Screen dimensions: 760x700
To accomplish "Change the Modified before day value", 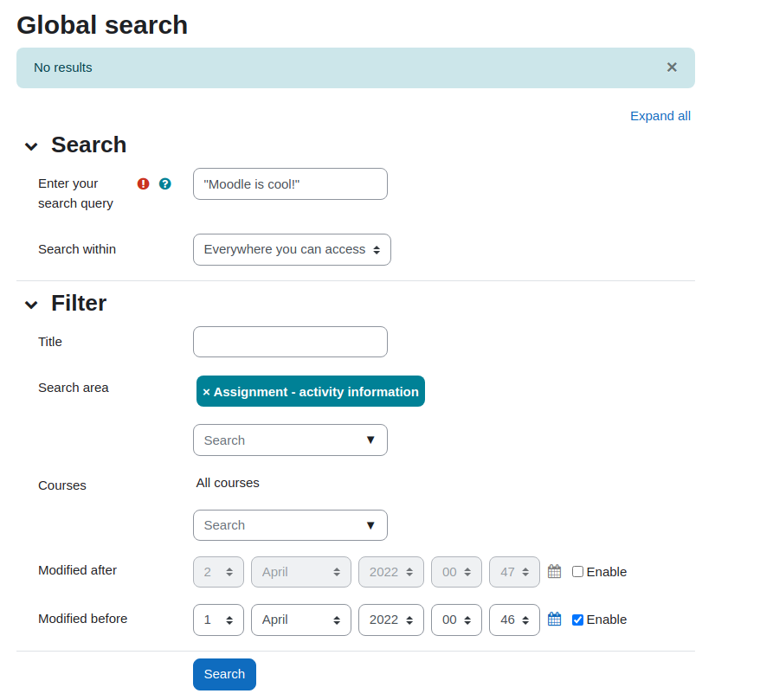I will (x=218, y=620).
